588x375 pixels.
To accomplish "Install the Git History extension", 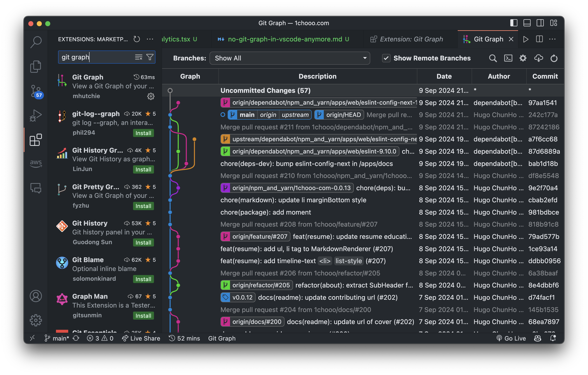I will pos(143,242).
